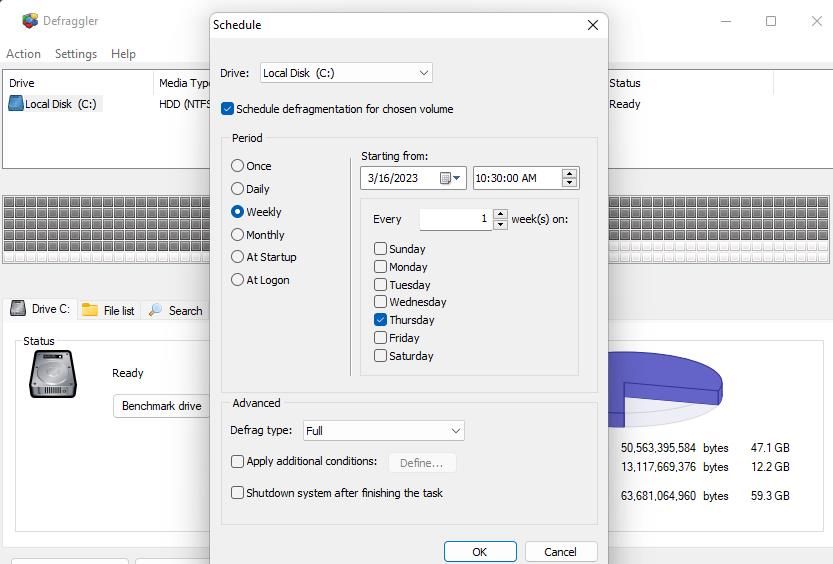Decrease the weeks interval spinner
Screen dimensions: 833x564
[x=500, y=225]
